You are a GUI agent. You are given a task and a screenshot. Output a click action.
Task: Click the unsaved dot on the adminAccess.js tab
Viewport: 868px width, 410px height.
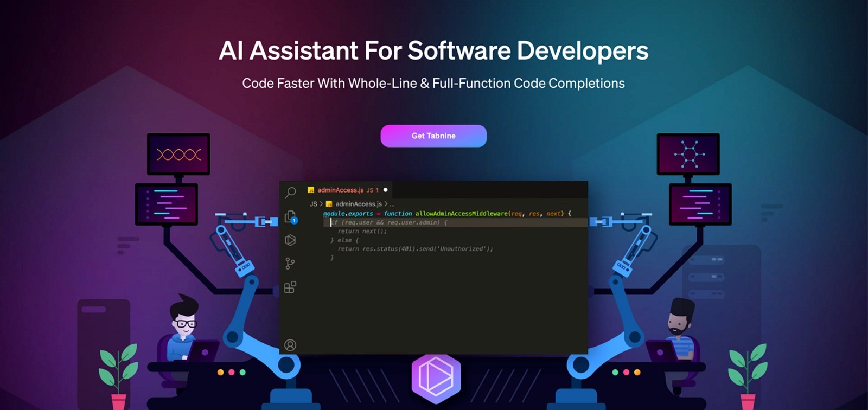[385, 190]
